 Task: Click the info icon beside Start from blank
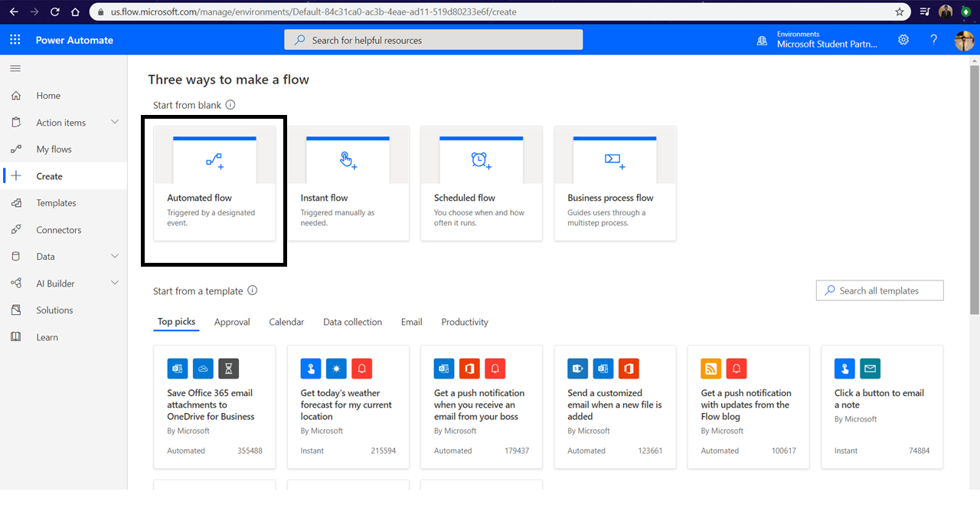(x=231, y=104)
